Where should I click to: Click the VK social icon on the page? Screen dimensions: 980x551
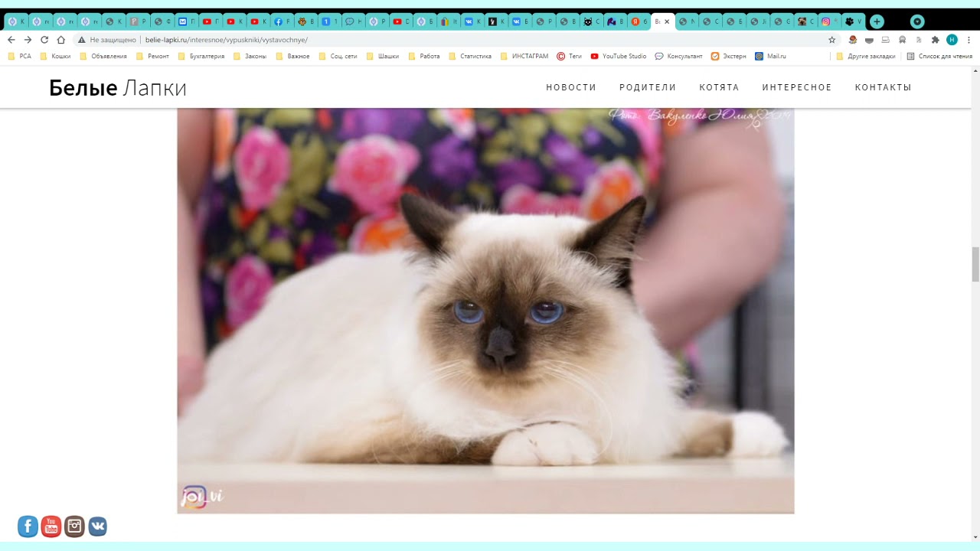97,527
